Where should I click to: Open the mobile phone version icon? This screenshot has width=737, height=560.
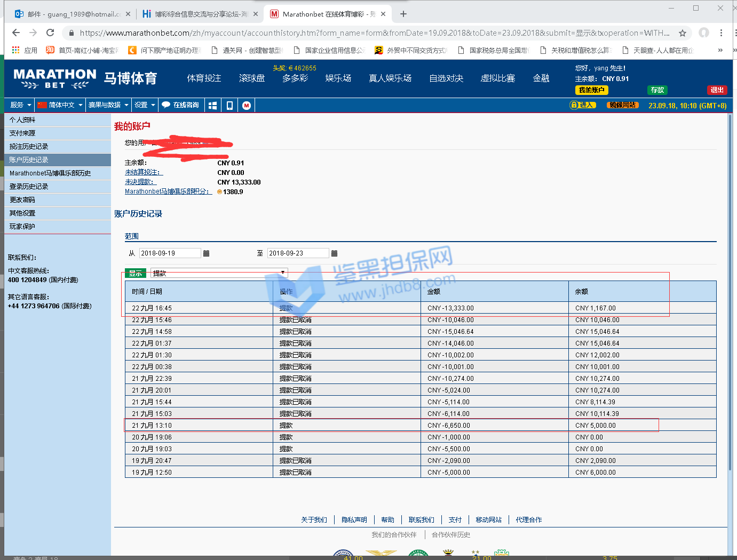(x=229, y=105)
